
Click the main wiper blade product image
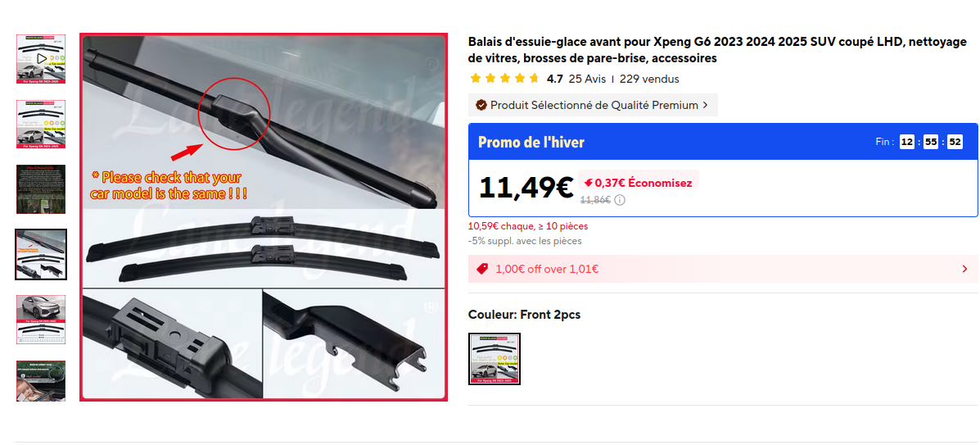[x=264, y=217]
